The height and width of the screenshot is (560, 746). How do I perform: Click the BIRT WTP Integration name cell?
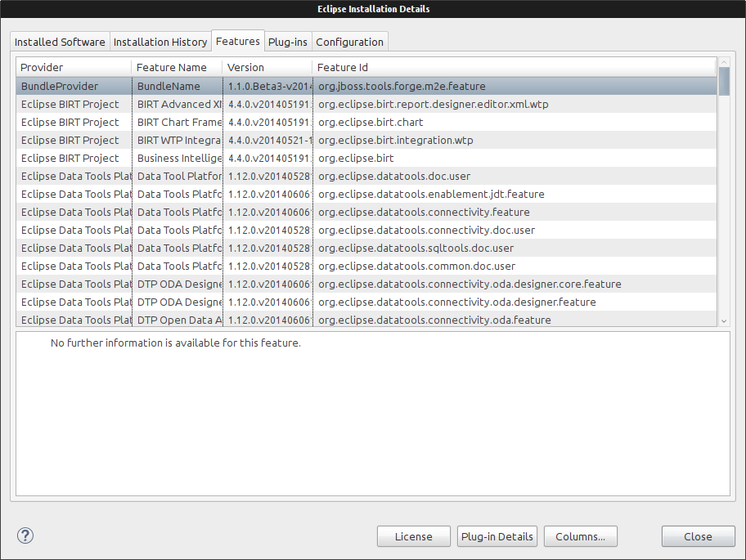[x=178, y=141]
